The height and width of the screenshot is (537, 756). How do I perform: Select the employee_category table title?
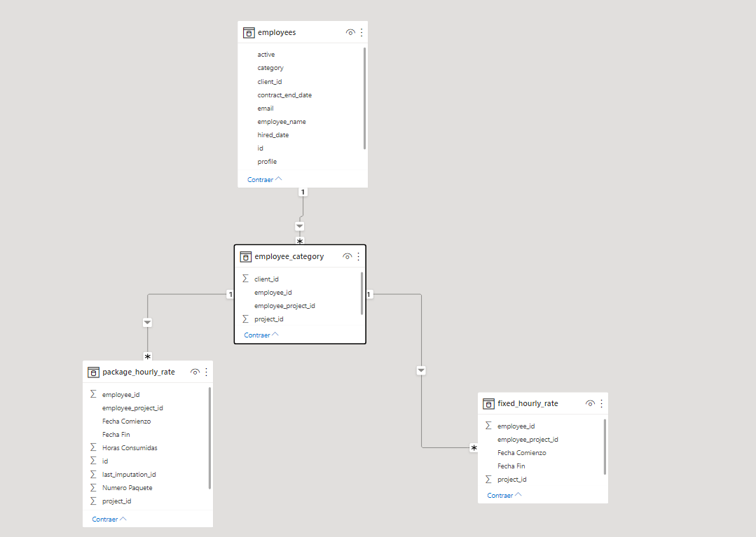click(289, 257)
